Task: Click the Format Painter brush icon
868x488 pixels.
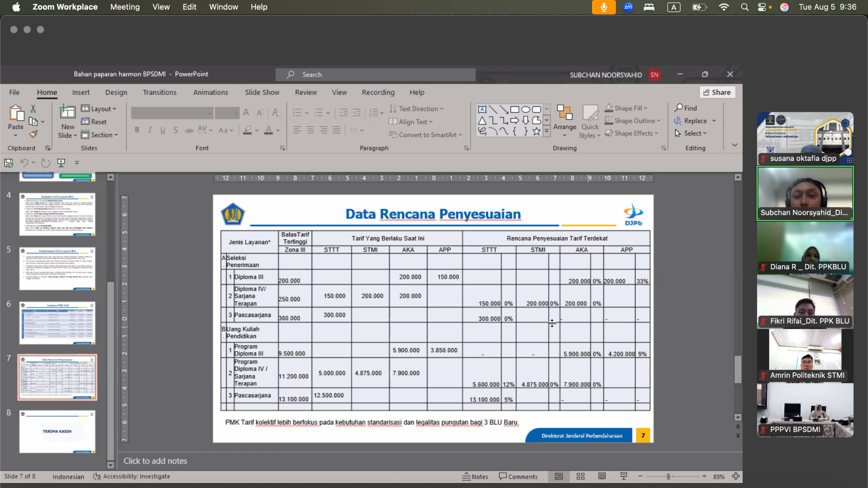Action: 33,134
